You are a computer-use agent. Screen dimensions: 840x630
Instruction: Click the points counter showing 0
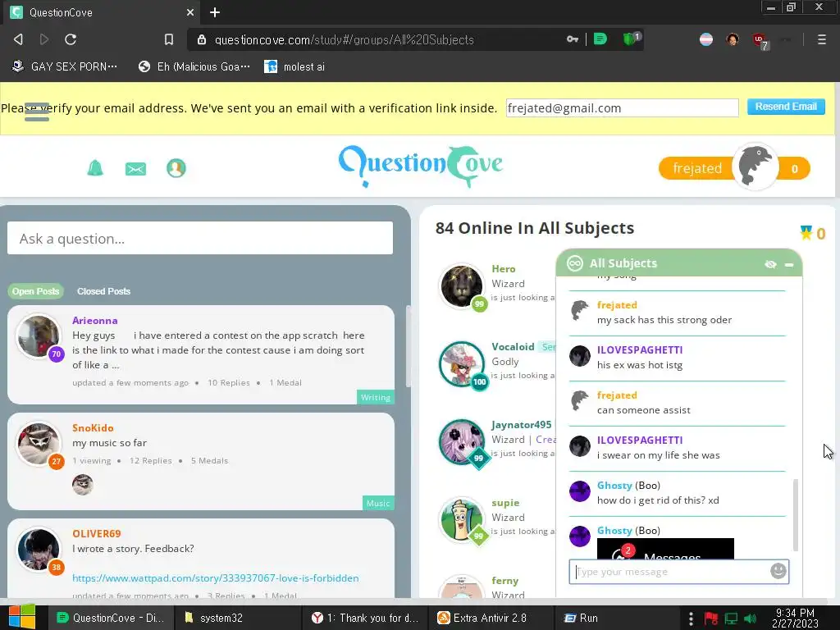click(x=794, y=169)
